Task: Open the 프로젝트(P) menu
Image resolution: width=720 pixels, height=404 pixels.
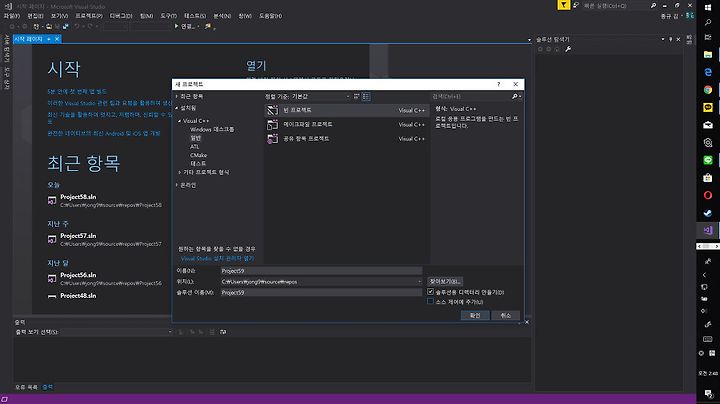Action: [x=89, y=16]
